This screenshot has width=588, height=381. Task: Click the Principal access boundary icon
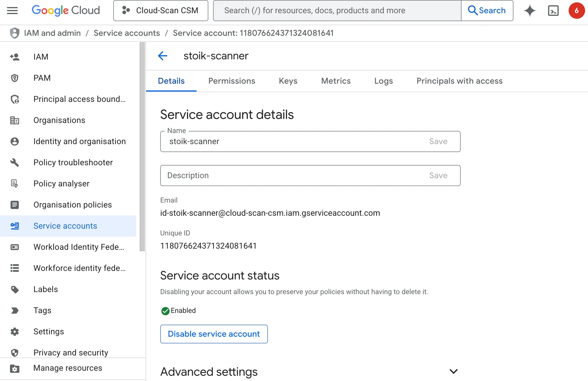15,99
